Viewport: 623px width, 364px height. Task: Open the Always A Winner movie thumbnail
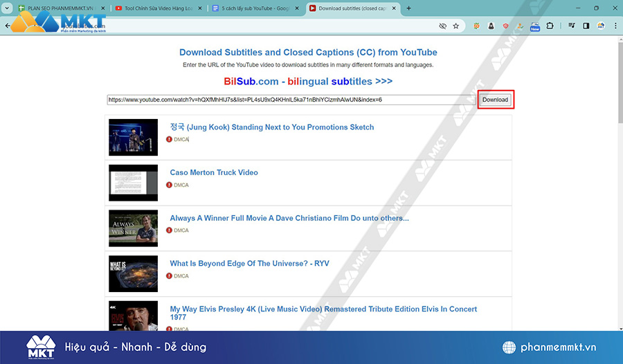point(133,228)
